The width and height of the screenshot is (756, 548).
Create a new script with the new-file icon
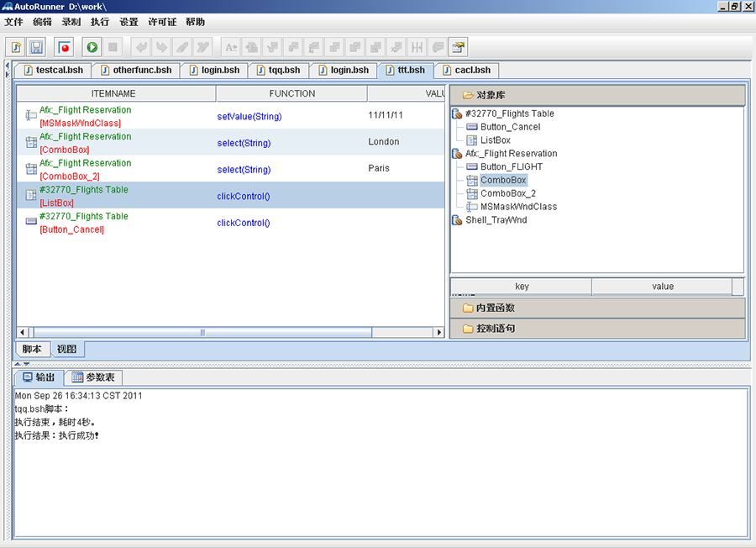click(x=14, y=47)
